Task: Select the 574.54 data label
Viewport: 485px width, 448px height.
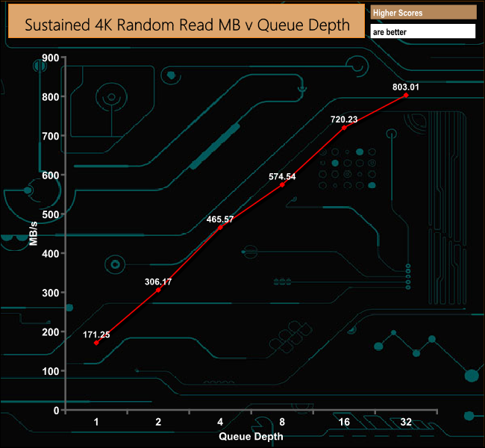Action: 282,176
